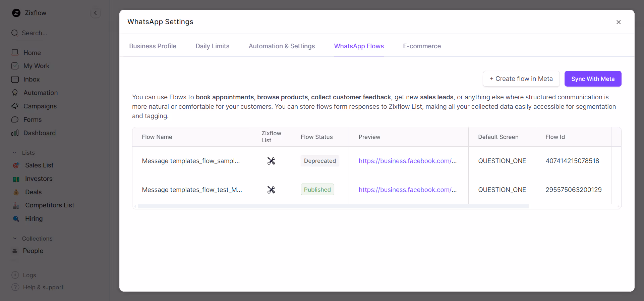Image resolution: width=644 pixels, height=301 pixels.
Task: Open Inbox in the sidebar
Action: pos(32,79)
